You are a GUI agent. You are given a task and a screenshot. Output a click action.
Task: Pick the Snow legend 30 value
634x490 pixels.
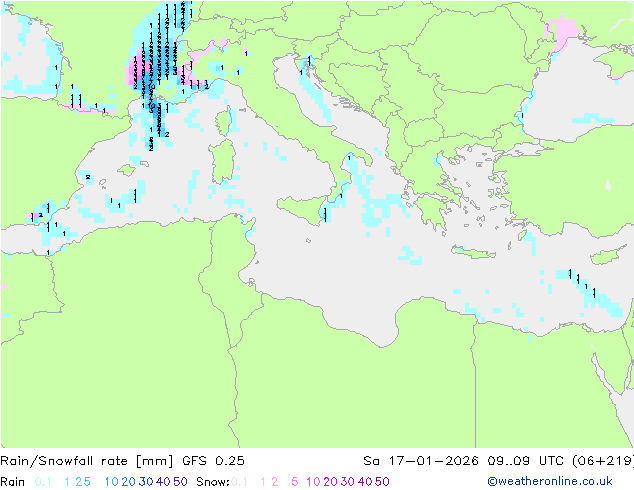click(348, 482)
